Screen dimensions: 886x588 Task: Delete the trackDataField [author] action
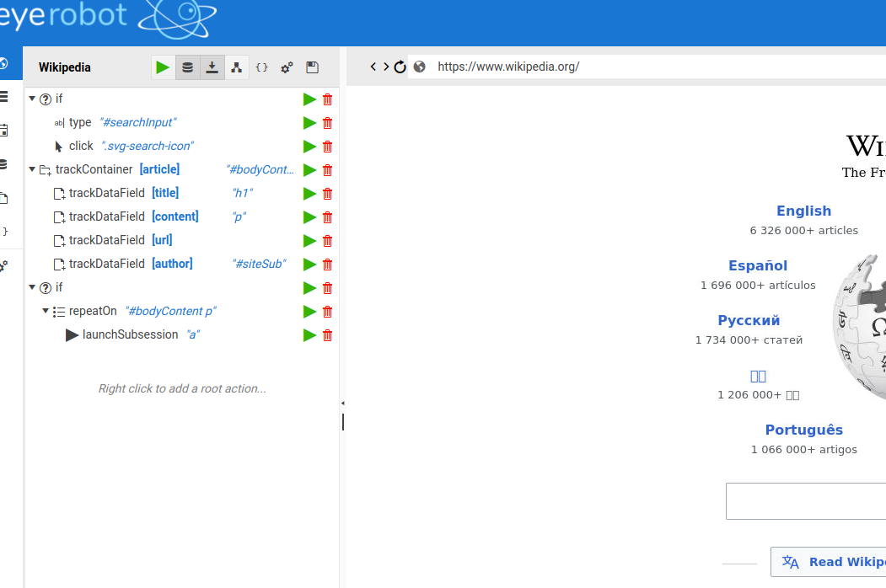(x=327, y=265)
